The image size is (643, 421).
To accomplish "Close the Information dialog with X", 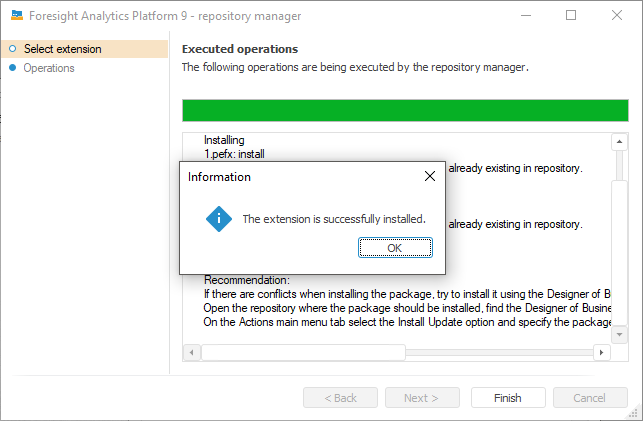I will click(430, 176).
